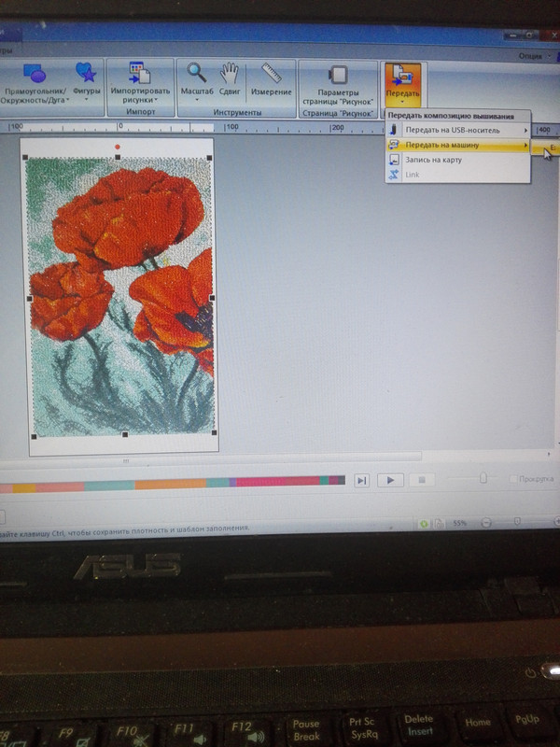
Task: Collapse the Передать dropdown arrow
Action: (x=402, y=102)
